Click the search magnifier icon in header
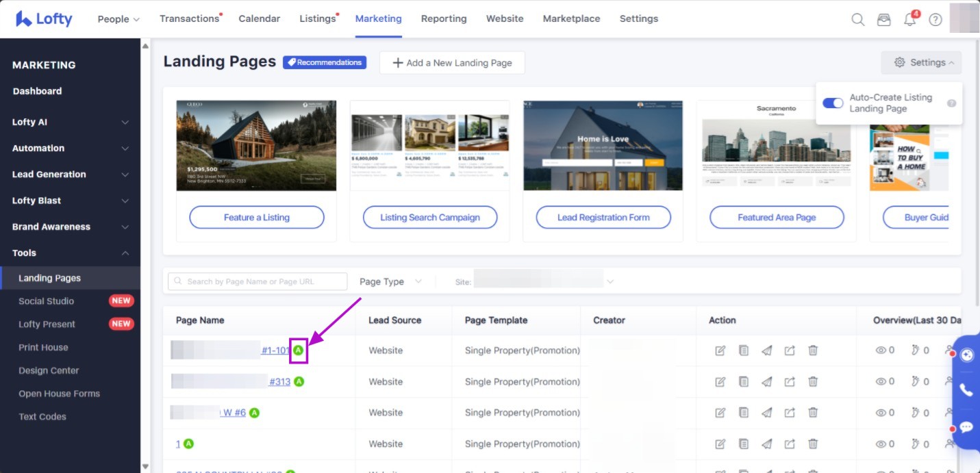980x473 pixels. pos(857,19)
